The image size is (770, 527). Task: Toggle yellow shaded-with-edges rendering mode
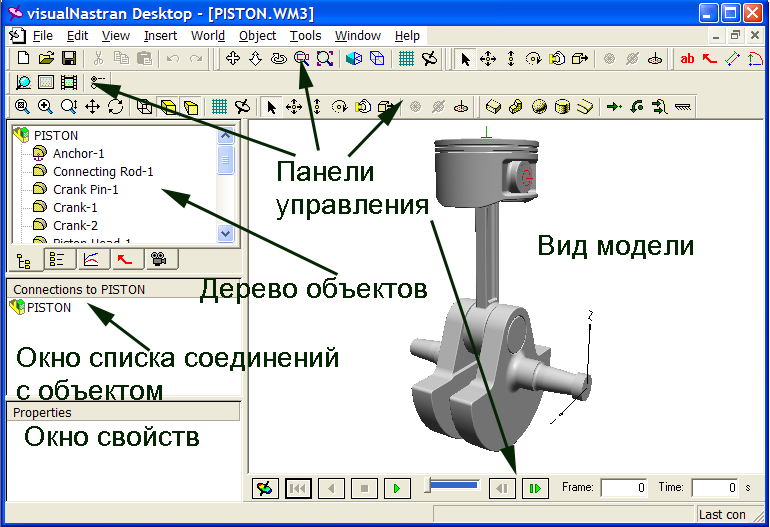pos(167,107)
